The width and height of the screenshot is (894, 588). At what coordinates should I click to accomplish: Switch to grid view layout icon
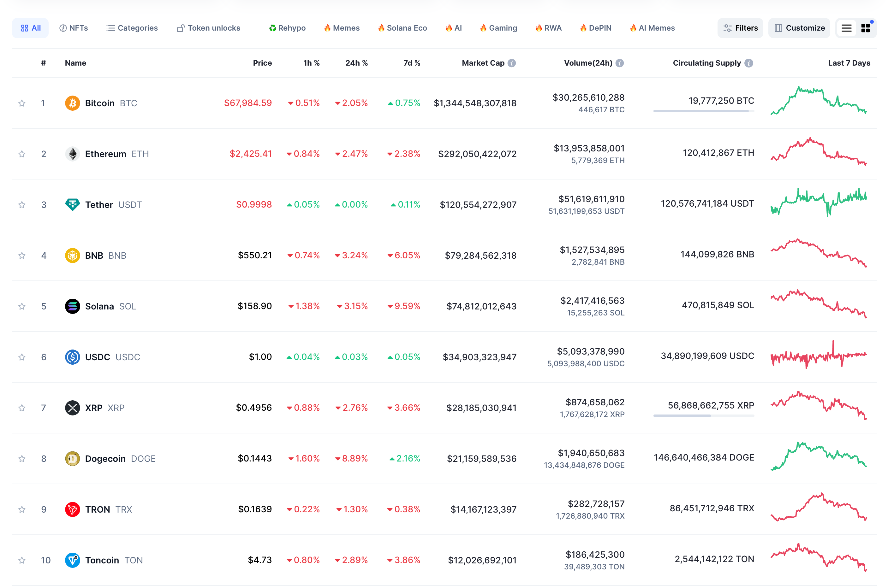tap(866, 28)
